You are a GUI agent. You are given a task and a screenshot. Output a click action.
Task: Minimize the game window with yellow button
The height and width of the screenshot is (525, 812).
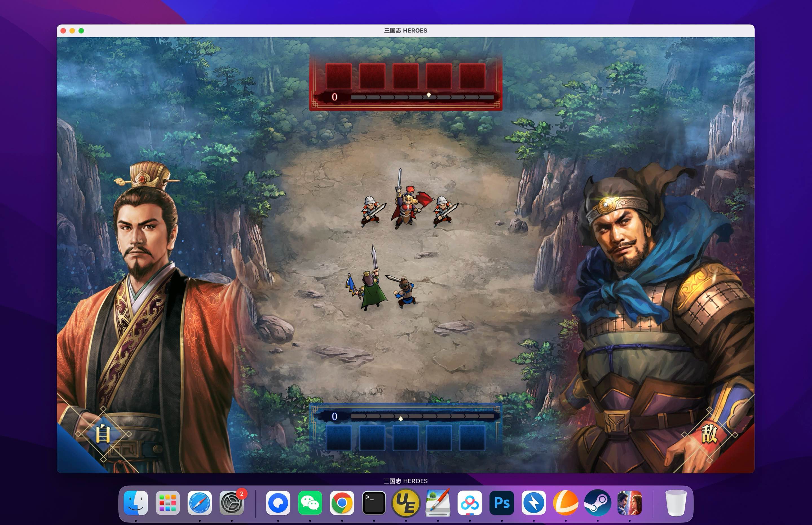point(72,31)
